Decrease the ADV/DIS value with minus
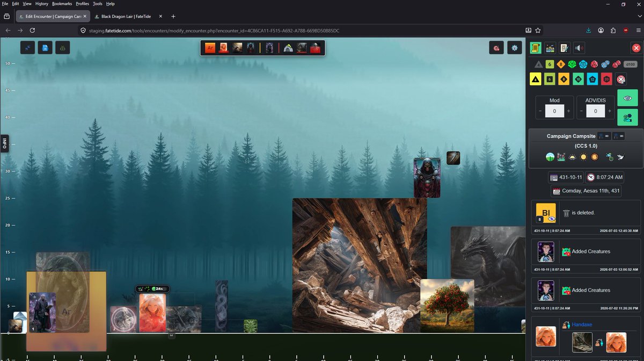The image size is (644, 361). (582, 111)
